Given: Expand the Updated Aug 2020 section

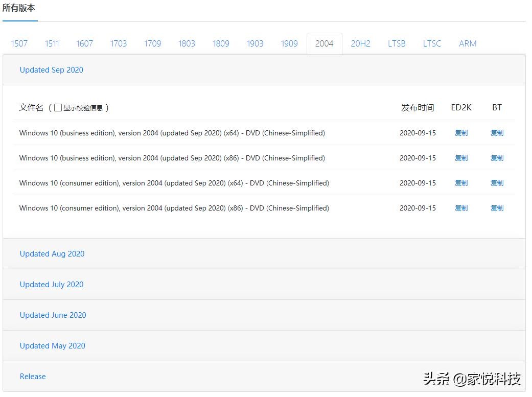Looking at the screenshot, I should pos(52,254).
